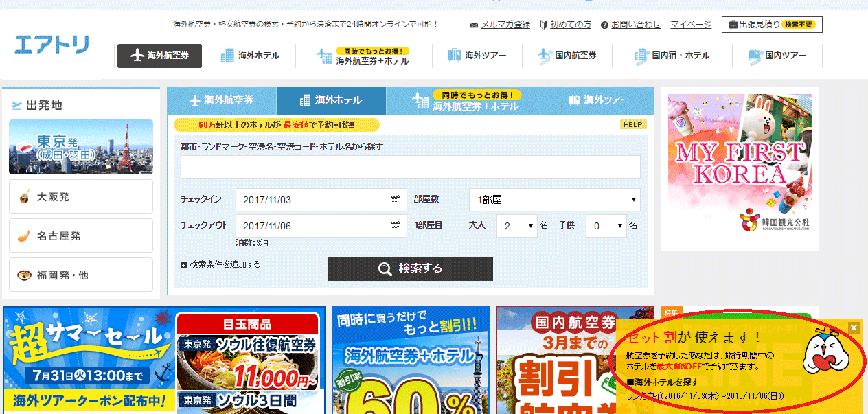868x414 pixels.
Task: Click the 出張見積り button
Action: [772, 25]
